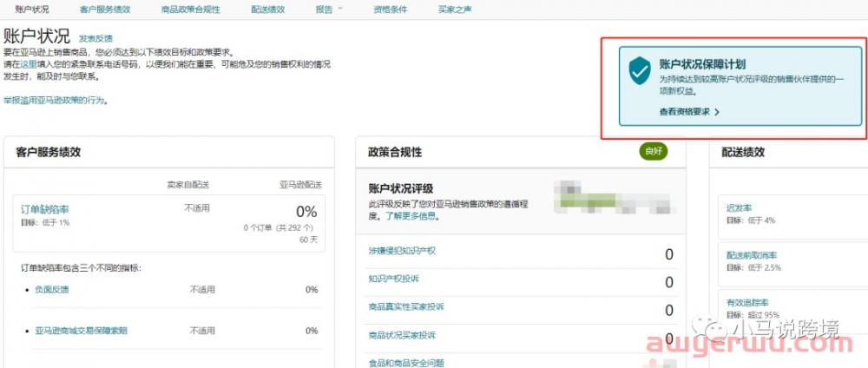
Task: Go to 配送绩效 tab
Action: (x=268, y=10)
